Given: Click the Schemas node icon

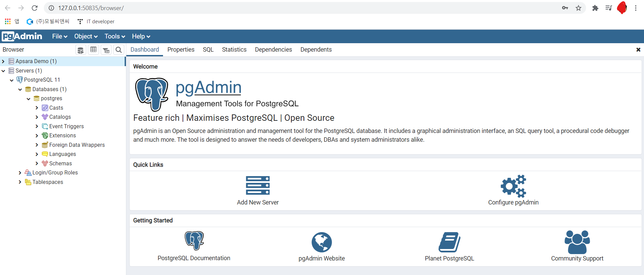Looking at the screenshot, I should tap(45, 163).
